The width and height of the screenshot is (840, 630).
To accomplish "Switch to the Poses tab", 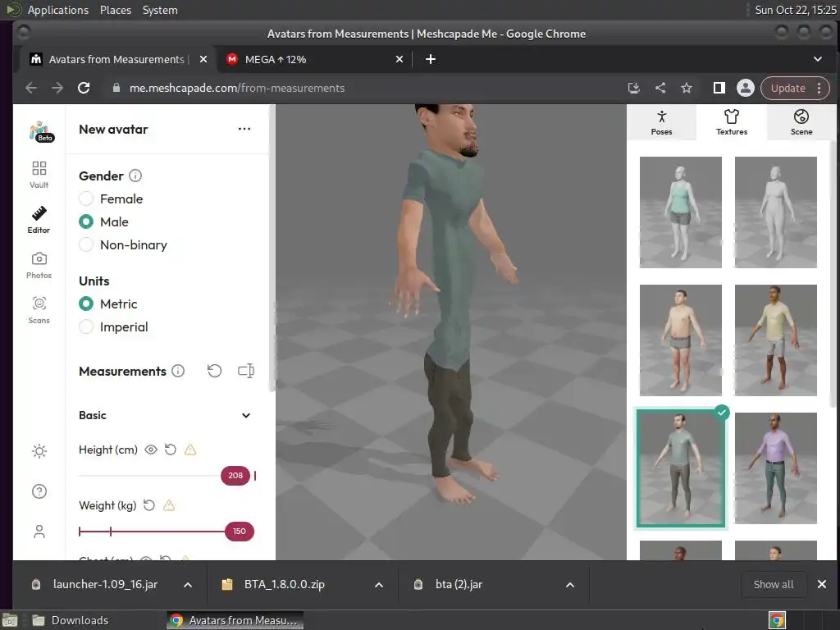I will 662,122.
